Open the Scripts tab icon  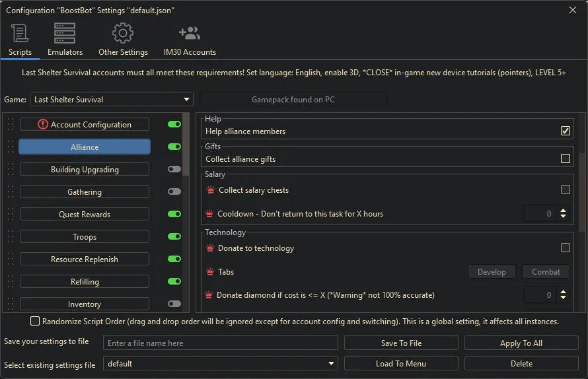pos(20,34)
